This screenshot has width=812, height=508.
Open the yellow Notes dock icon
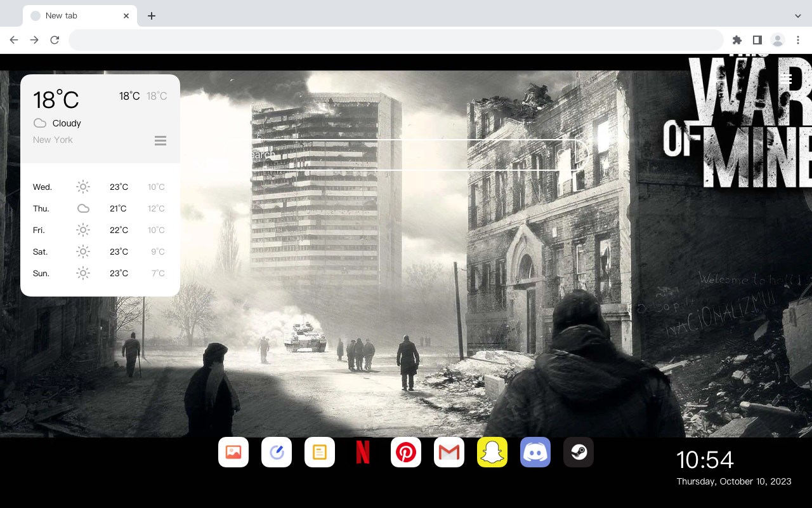(x=320, y=452)
